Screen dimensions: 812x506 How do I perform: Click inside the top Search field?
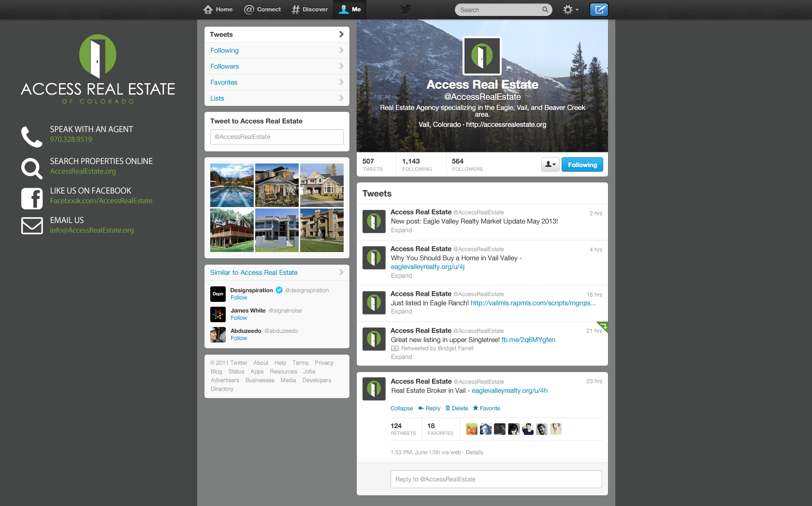click(x=503, y=10)
